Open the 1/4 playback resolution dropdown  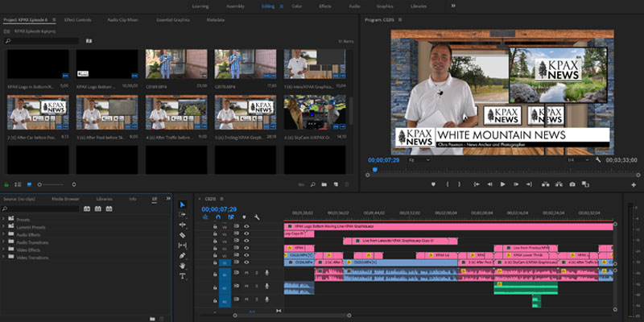tap(578, 159)
